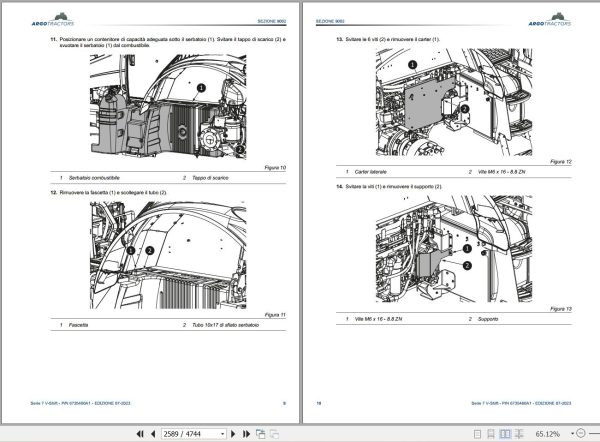
Task: Click 'SEZIONE 9002' header on right page
Action: click(x=330, y=21)
